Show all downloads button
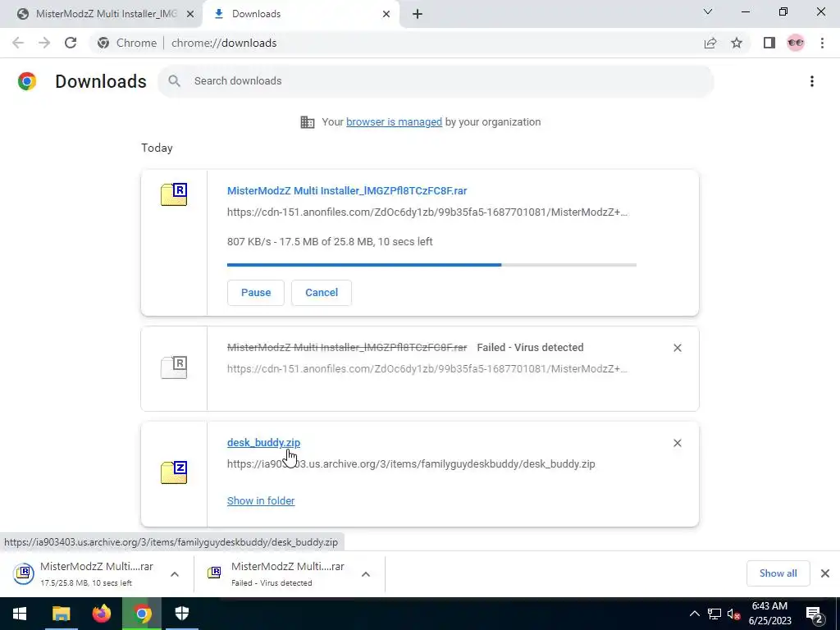 pos(778,573)
